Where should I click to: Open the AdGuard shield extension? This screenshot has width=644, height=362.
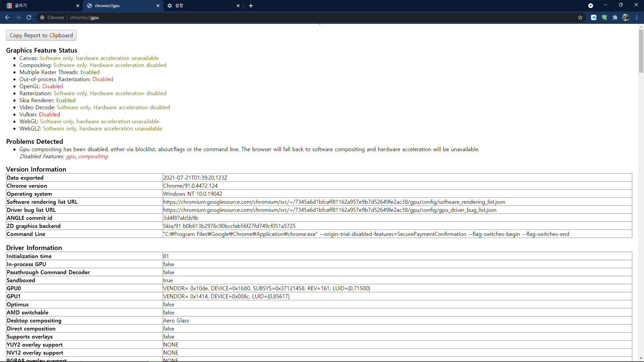(604, 17)
